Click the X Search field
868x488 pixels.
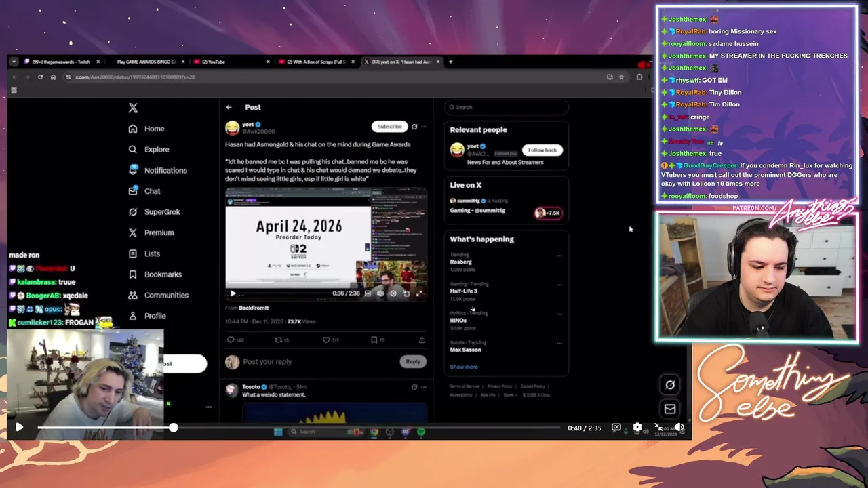[506, 107]
